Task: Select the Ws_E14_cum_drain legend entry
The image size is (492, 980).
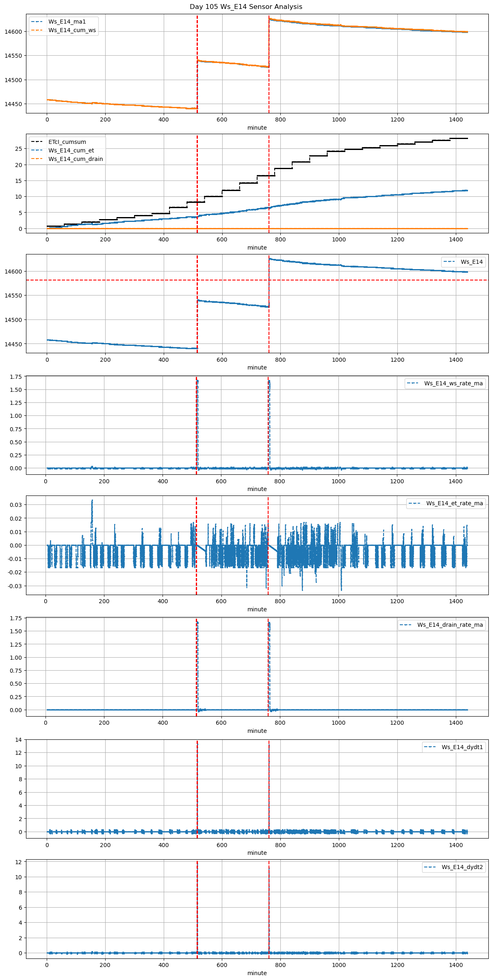Action: pyautogui.click(x=76, y=159)
